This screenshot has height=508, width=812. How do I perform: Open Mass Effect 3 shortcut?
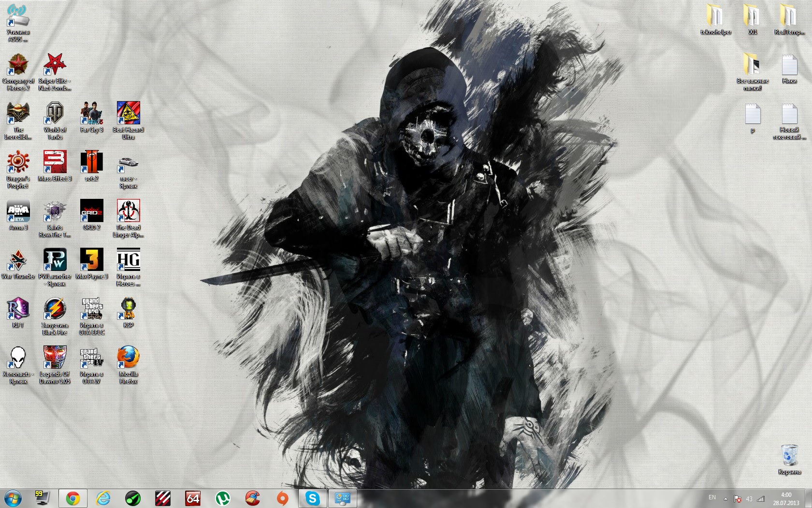[x=55, y=166]
